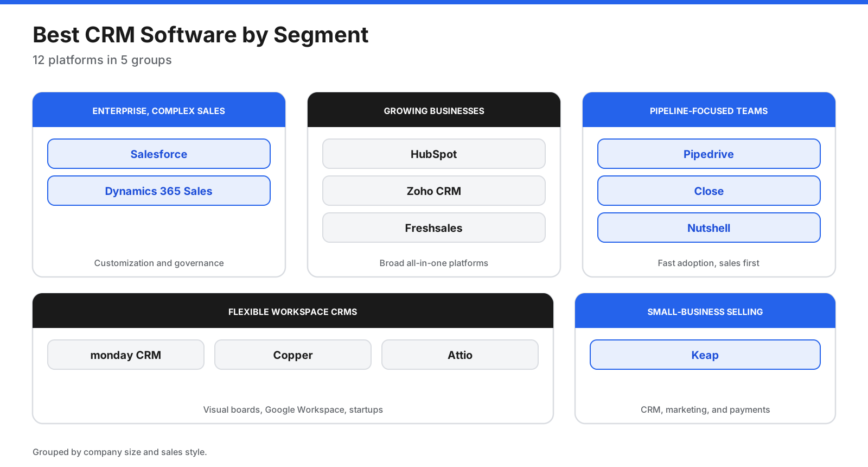
Task: Click the title Best CRM Software by Segment
Action: pyautogui.click(x=201, y=35)
